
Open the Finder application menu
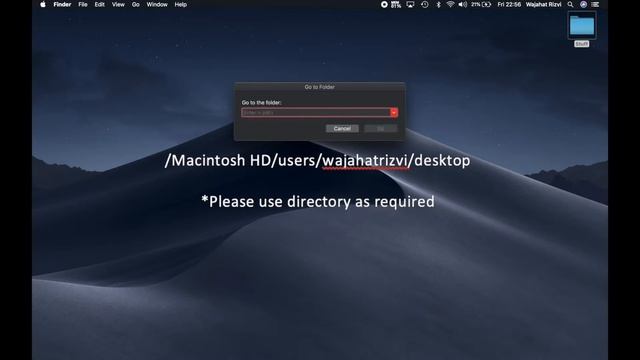point(62,4)
